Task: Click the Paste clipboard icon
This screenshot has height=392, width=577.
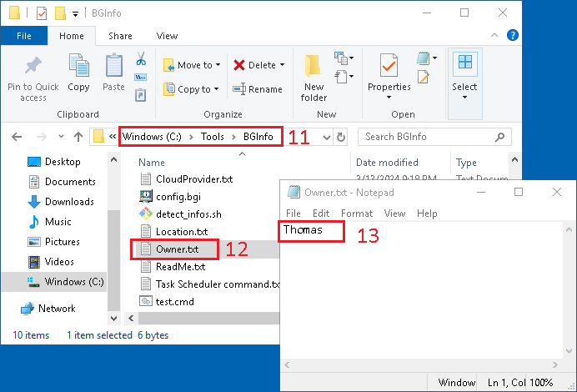Action: click(x=113, y=65)
